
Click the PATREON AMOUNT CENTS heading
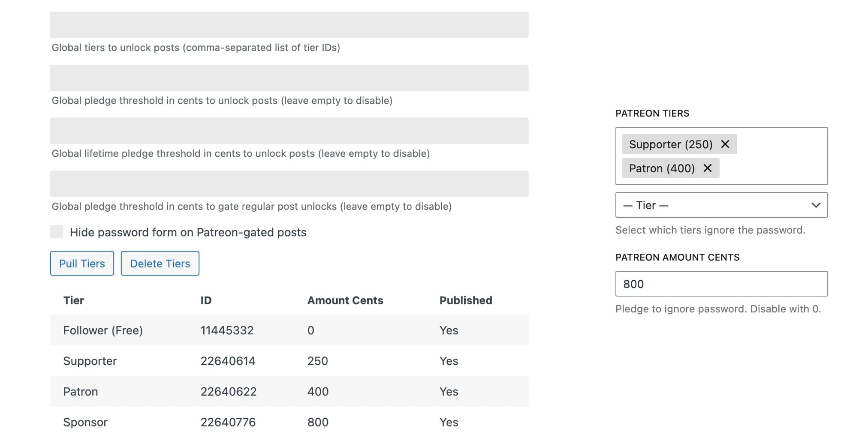point(678,257)
